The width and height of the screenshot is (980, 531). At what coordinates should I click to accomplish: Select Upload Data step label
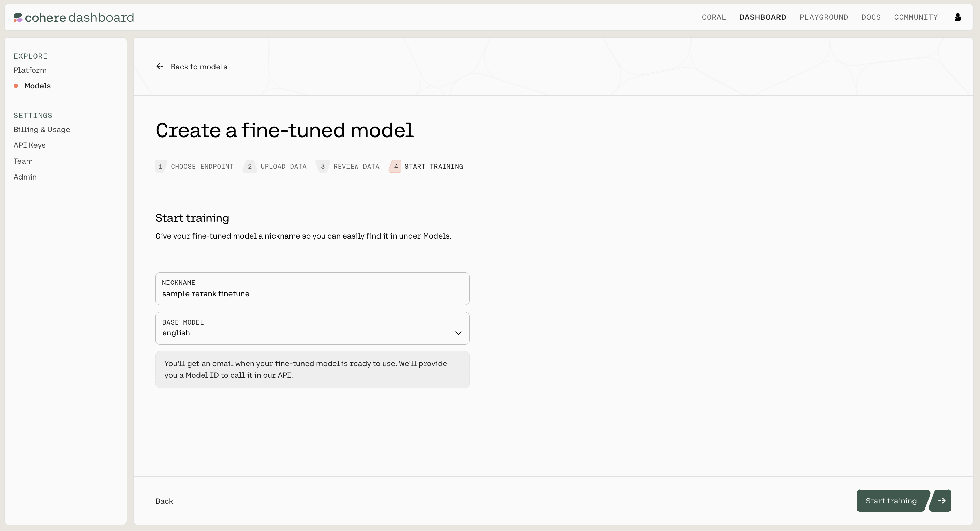(283, 166)
